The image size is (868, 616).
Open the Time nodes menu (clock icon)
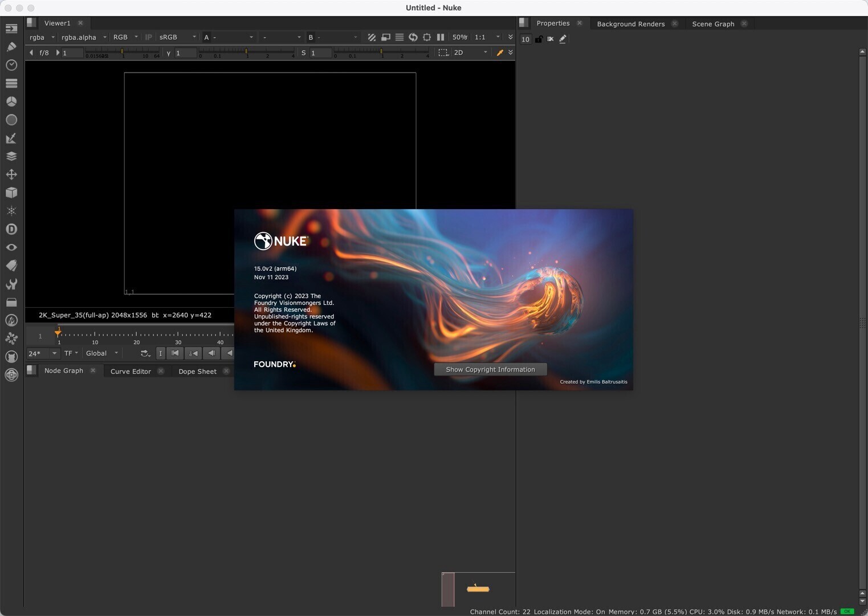pyautogui.click(x=11, y=65)
